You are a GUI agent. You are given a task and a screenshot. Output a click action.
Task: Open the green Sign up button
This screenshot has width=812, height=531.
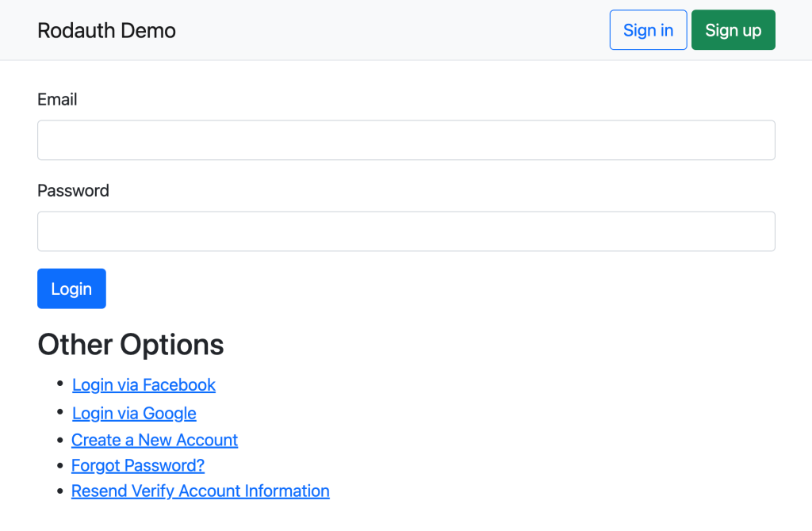733,30
